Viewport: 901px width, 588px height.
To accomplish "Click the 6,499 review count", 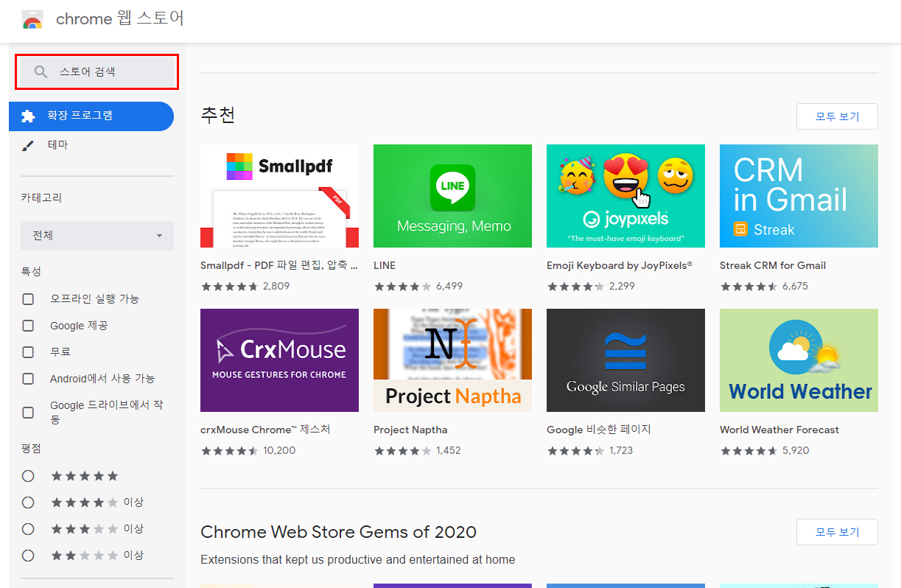I will (x=449, y=286).
